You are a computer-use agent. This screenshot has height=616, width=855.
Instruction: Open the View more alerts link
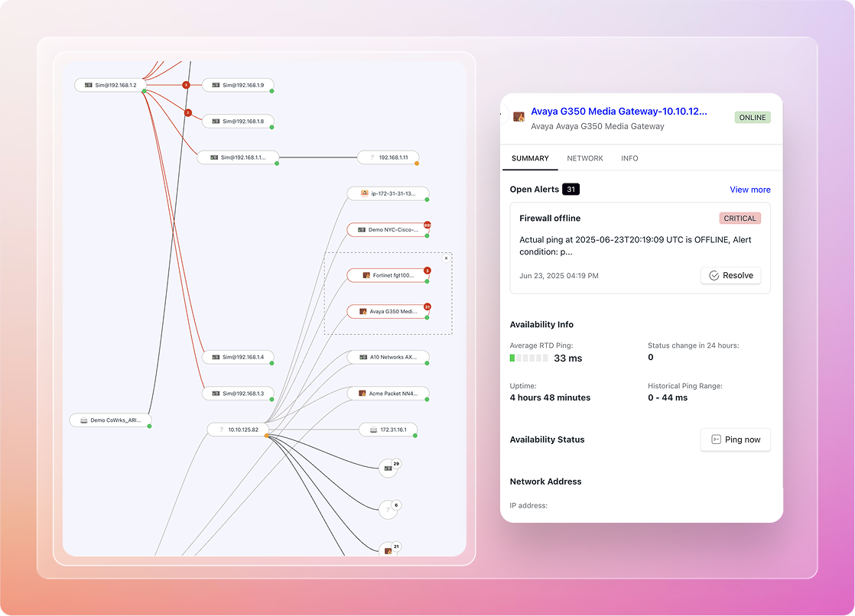(x=749, y=190)
